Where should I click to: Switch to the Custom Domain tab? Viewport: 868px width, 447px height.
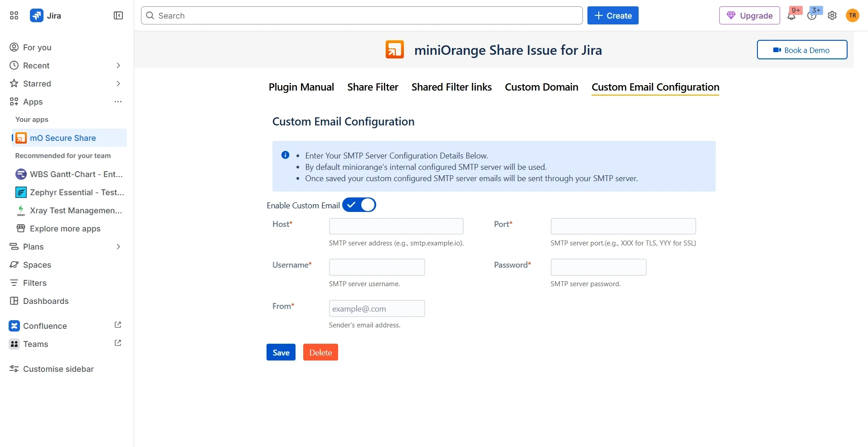coord(542,87)
